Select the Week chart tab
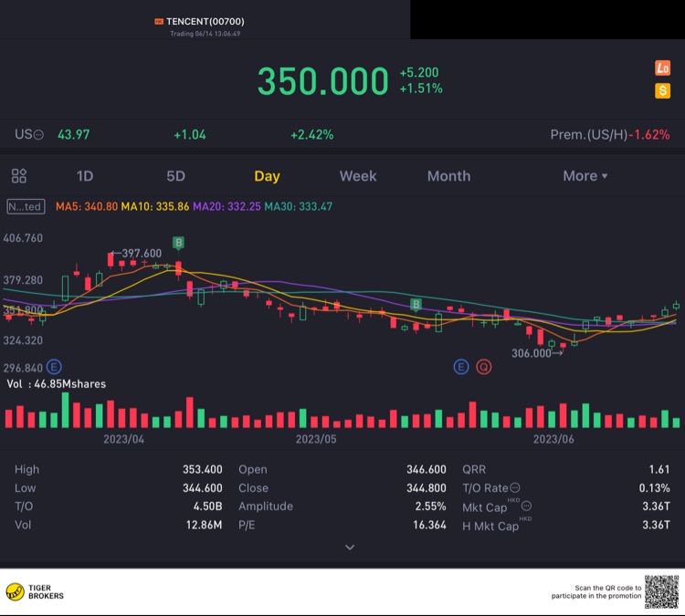This screenshot has height=616, width=685. (x=358, y=176)
